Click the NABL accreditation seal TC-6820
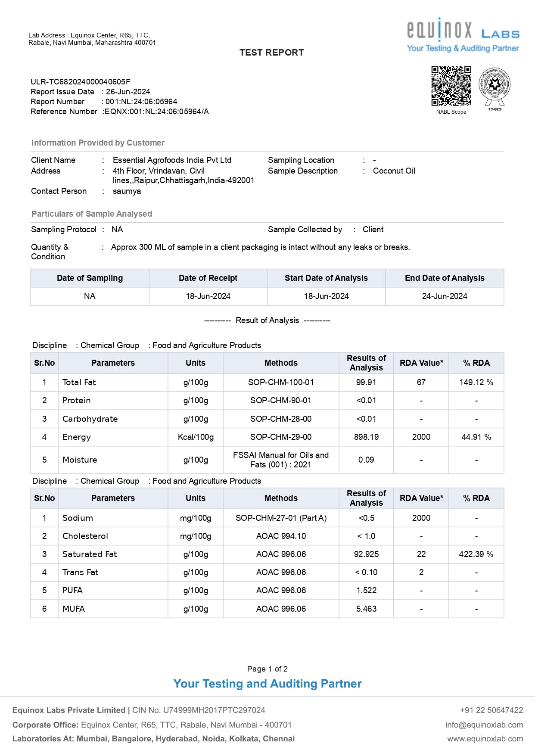Image resolution: width=535 pixels, height=756 pixels. (495, 86)
